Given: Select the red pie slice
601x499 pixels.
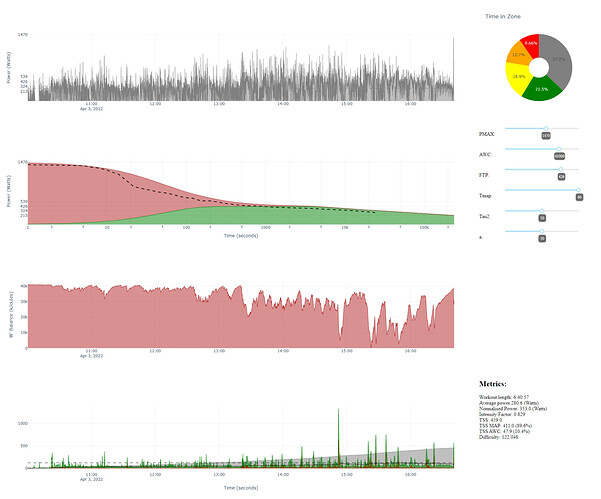Looking at the screenshot, I should 531,43.
